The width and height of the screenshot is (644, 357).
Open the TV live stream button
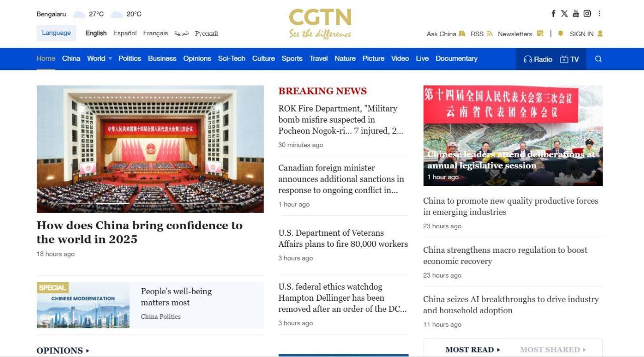pos(570,59)
